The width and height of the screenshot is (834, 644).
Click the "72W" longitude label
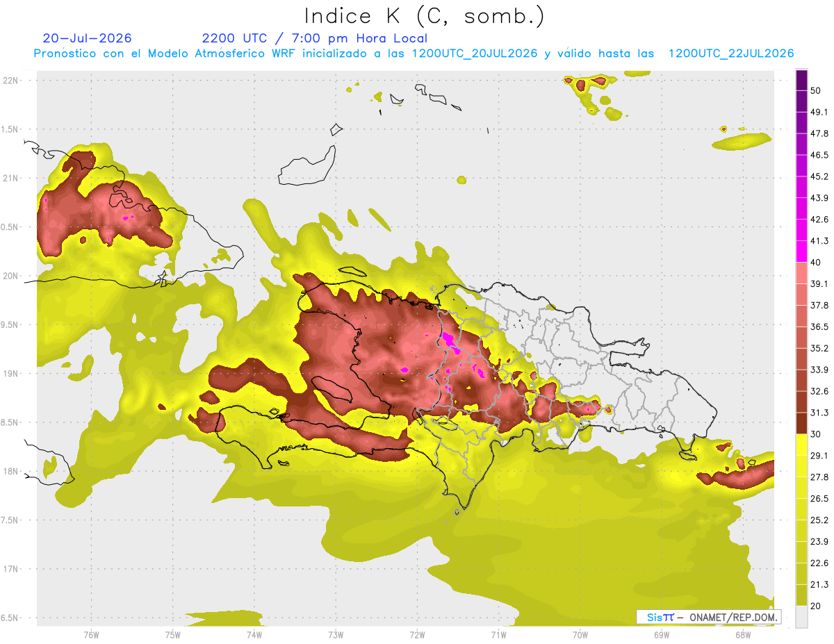[x=417, y=634]
